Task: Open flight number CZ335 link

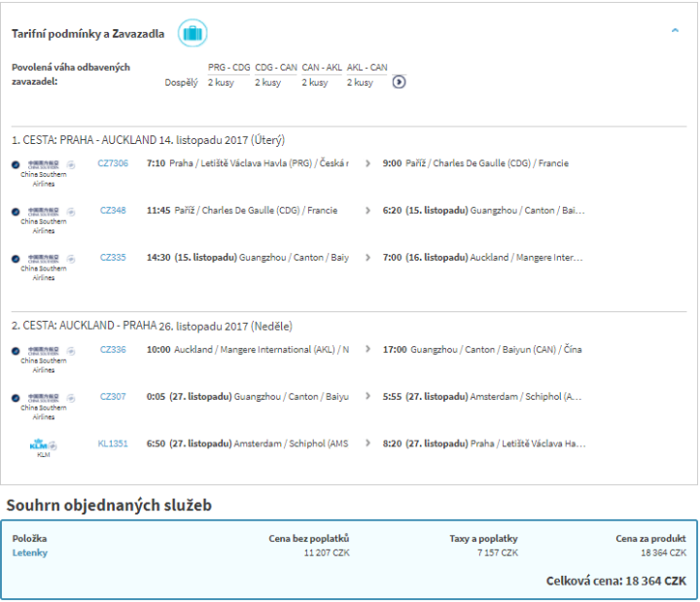Action: tap(113, 258)
